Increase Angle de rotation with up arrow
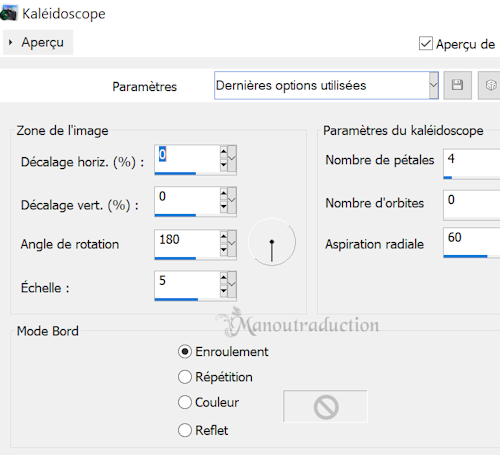The image size is (500, 455). 223,236
